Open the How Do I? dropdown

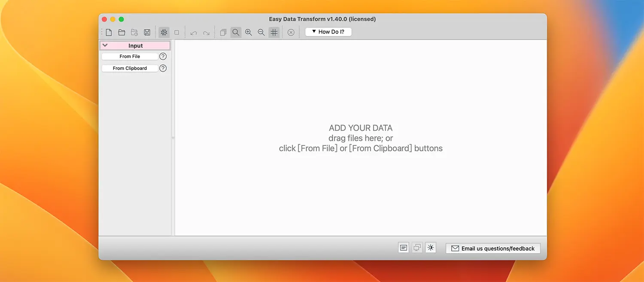point(328,32)
